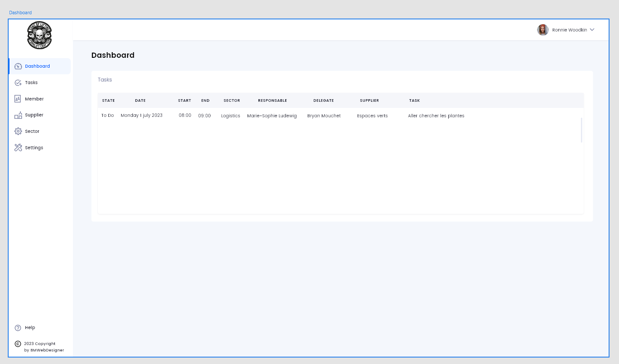Click the skull club logo

click(39, 35)
